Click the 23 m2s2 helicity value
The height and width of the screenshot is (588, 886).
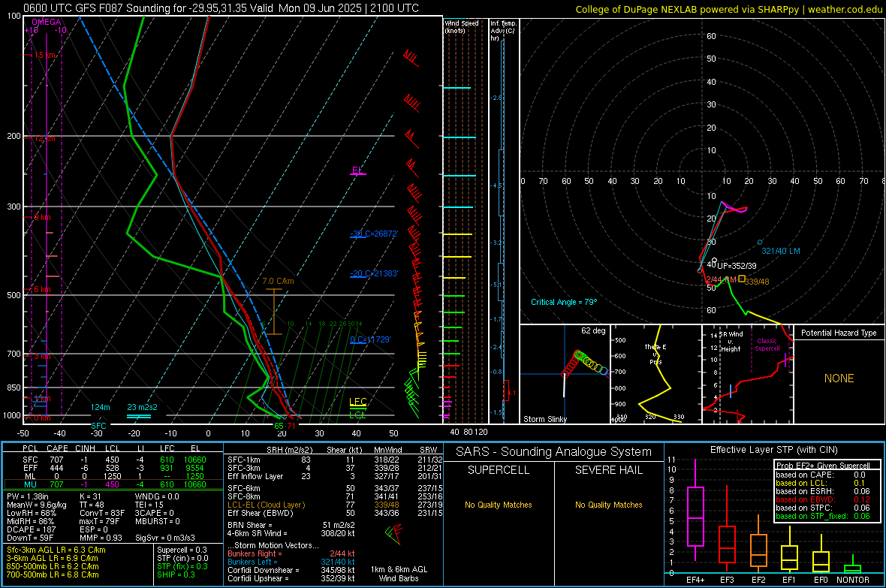click(143, 407)
